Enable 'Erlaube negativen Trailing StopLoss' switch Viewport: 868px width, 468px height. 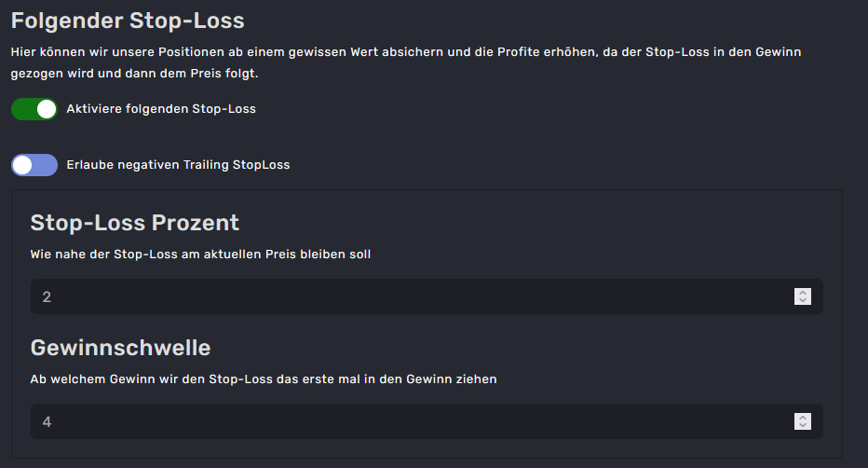coord(34,165)
